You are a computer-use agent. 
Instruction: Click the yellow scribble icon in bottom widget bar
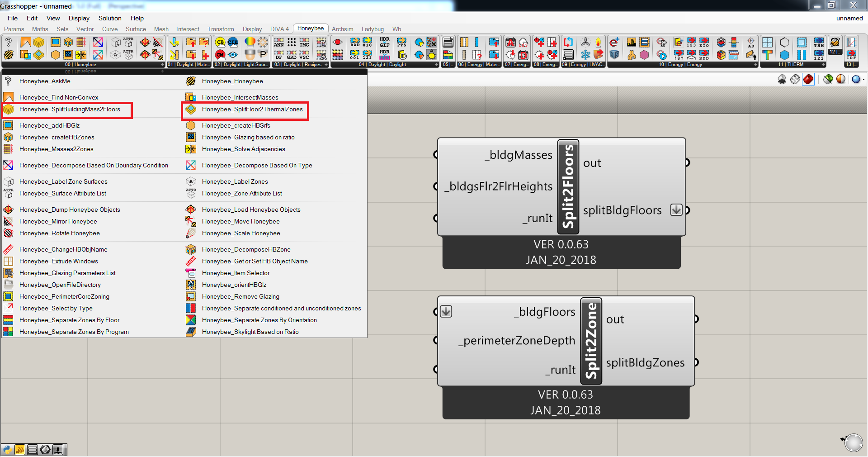point(20,449)
